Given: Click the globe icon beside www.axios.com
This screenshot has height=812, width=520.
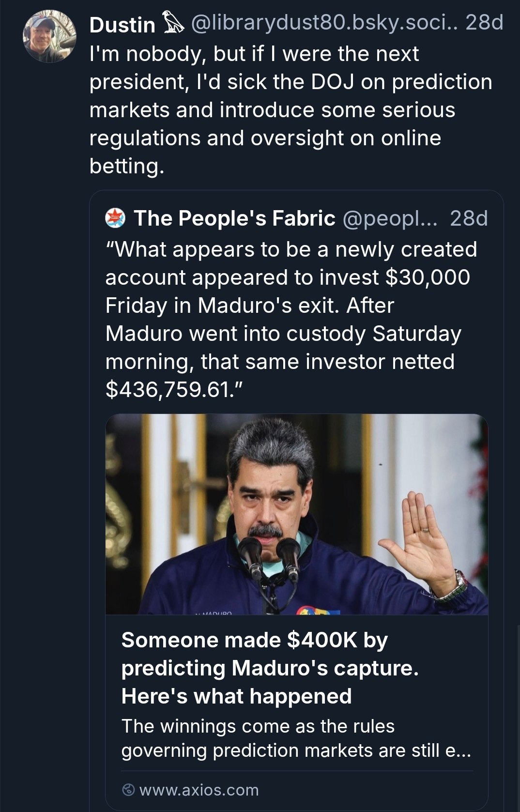Looking at the screenshot, I should pyautogui.click(x=128, y=790).
